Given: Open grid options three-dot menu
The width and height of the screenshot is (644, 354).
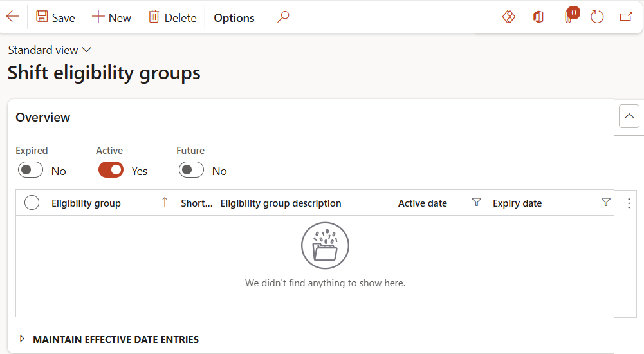Looking at the screenshot, I should (x=629, y=203).
